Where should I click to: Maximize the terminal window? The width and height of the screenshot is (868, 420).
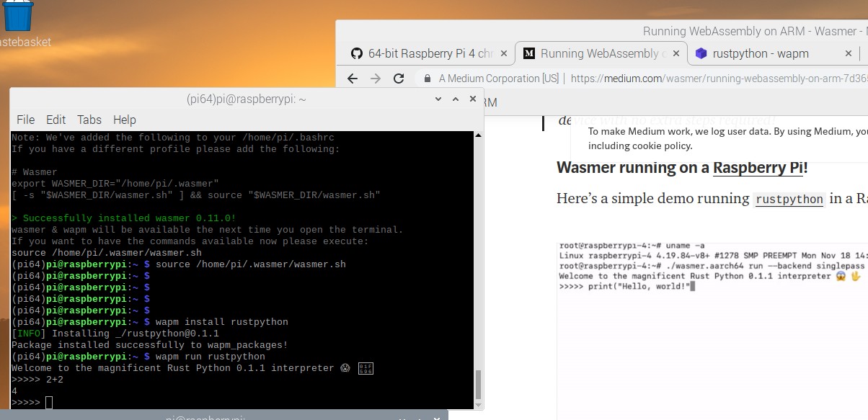click(456, 99)
